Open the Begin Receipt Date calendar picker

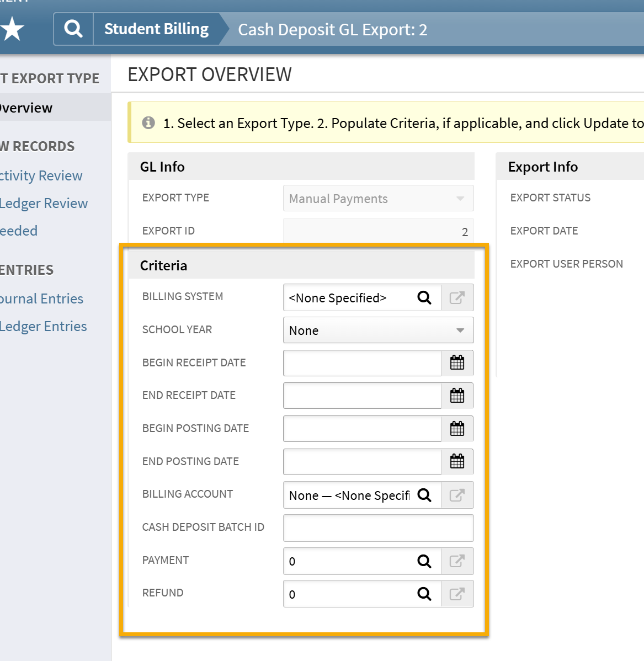tap(458, 363)
